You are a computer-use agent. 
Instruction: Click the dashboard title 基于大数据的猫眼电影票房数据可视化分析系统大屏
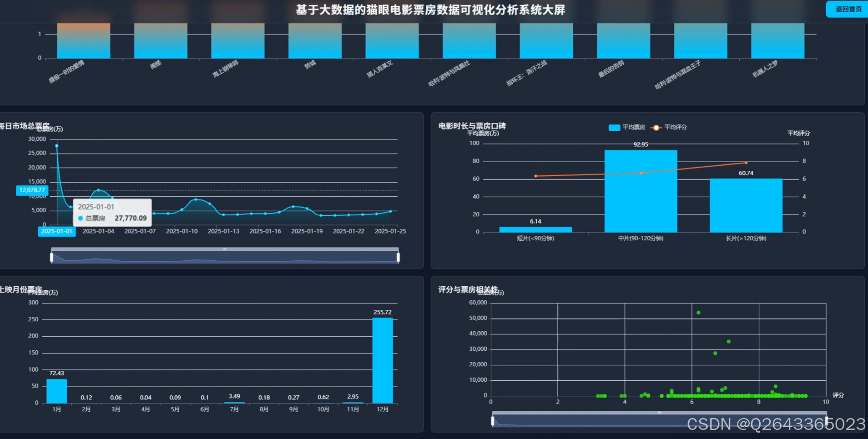tap(430, 10)
